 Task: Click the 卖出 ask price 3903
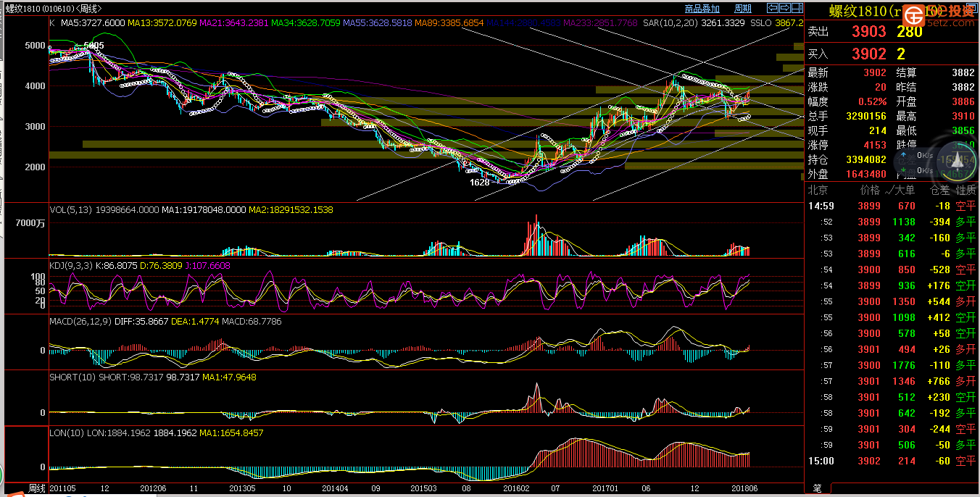pyautogui.click(x=868, y=31)
